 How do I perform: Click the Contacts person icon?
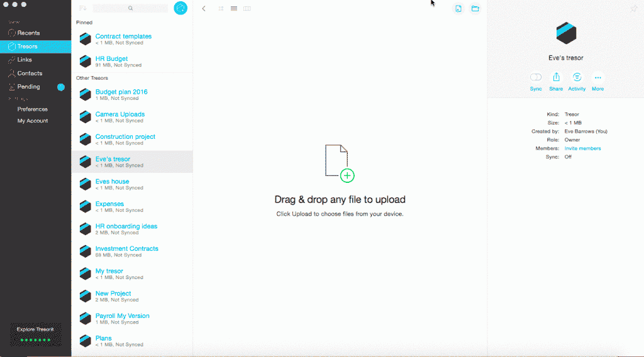[11, 74]
